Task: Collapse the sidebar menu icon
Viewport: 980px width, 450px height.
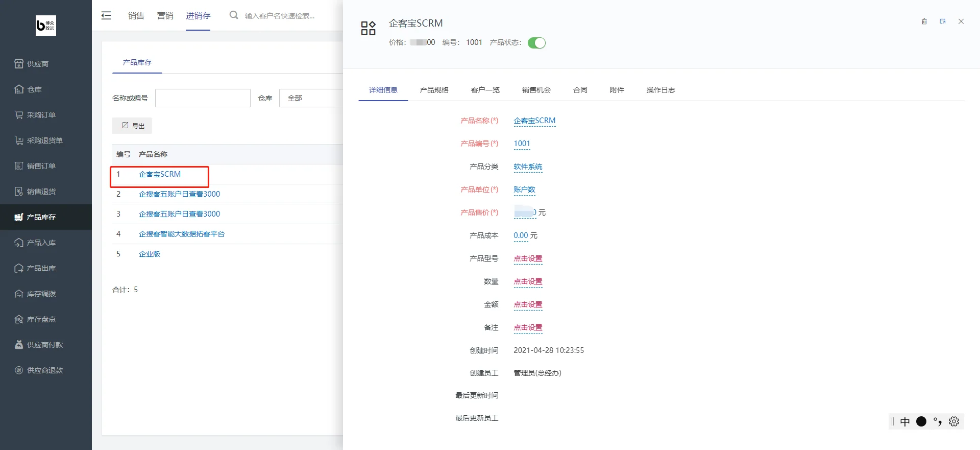Action: pos(106,15)
